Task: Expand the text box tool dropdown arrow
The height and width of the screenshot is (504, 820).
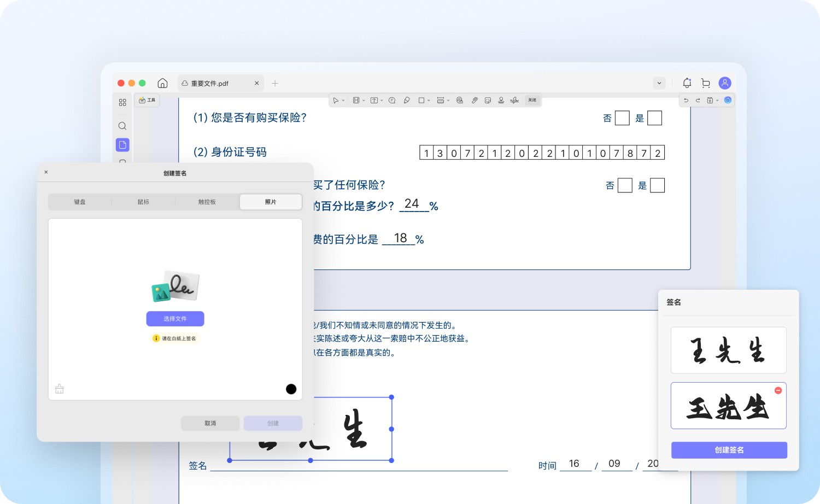Action: (x=382, y=101)
